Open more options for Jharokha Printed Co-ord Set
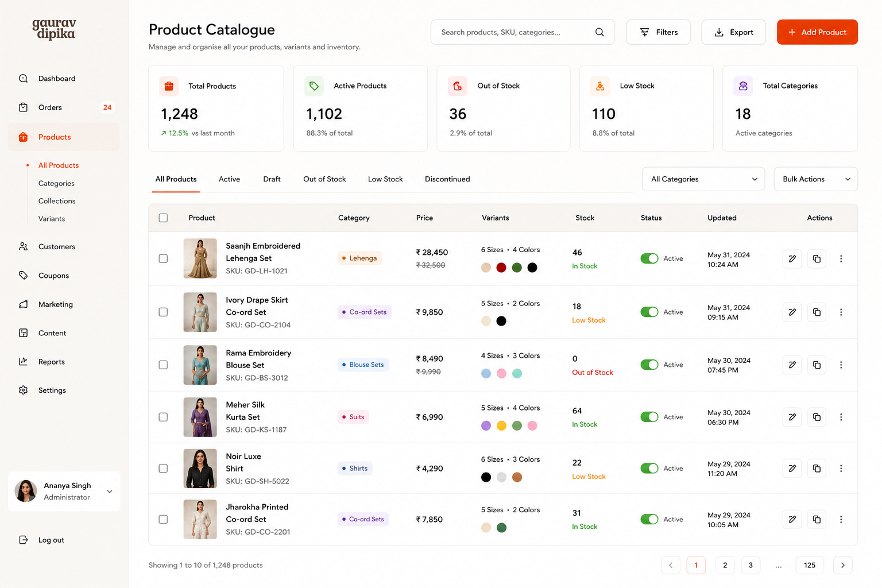 [841, 519]
